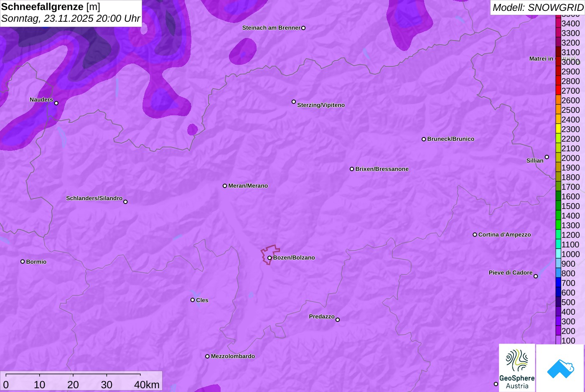The width and height of the screenshot is (585, 392).
Task: Click the 'Schneefallgrenze [m]' title text
Action: coord(51,7)
